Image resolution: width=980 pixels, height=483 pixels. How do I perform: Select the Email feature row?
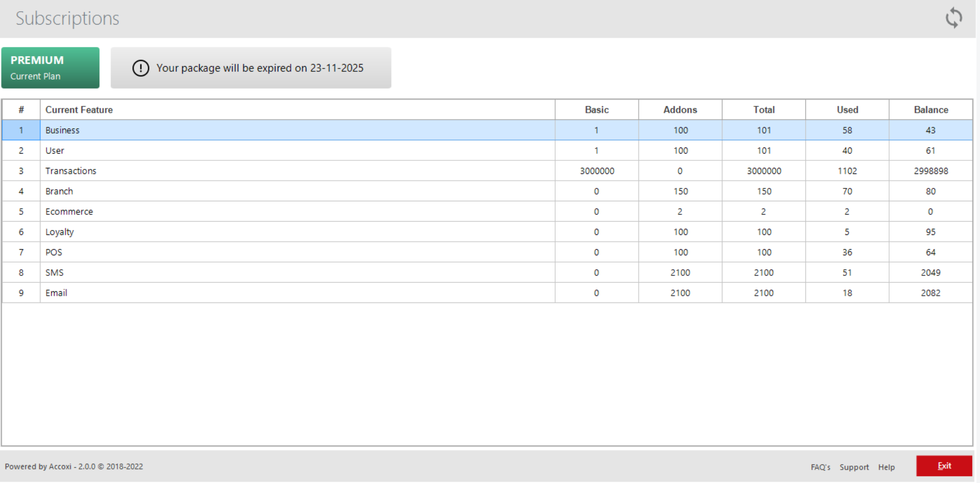pyautogui.click(x=487, y=293)
